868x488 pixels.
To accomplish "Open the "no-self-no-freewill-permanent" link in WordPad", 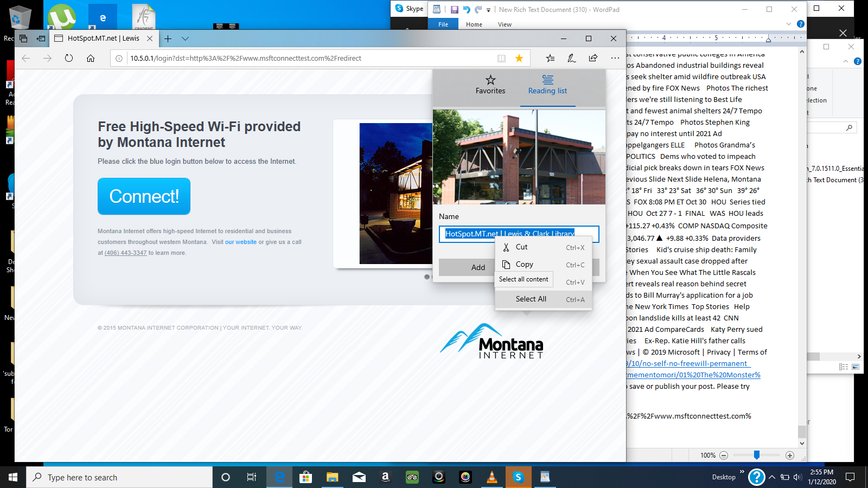I will (x=688, y=363).
